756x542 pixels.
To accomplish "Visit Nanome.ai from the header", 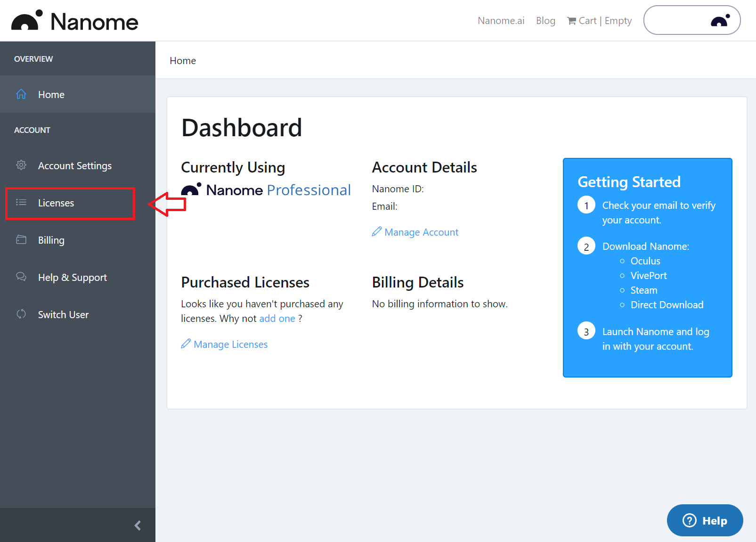I will coord(500,20).
